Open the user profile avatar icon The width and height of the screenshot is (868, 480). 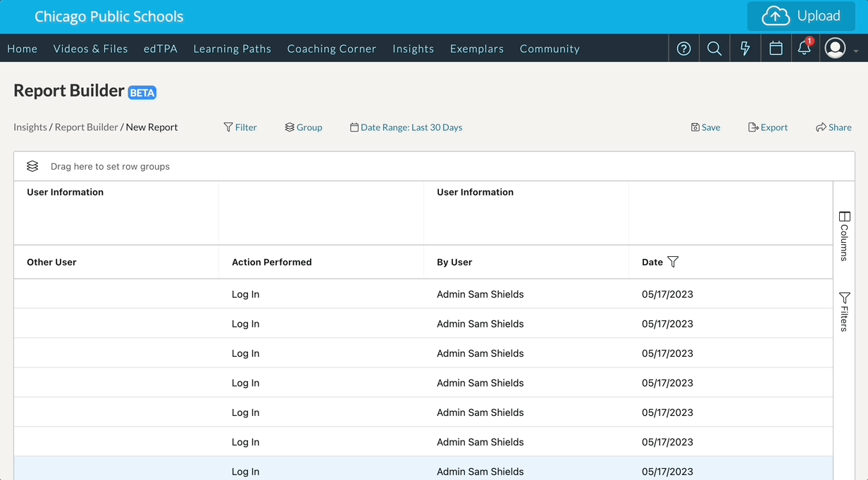(x=835, y=48)
